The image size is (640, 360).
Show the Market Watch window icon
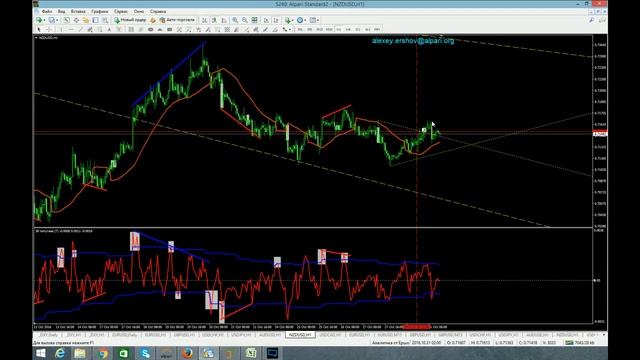[x=66, y=20]
